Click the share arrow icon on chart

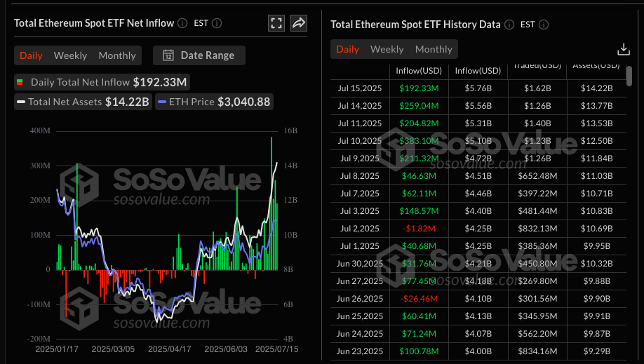tap(299, 23)
